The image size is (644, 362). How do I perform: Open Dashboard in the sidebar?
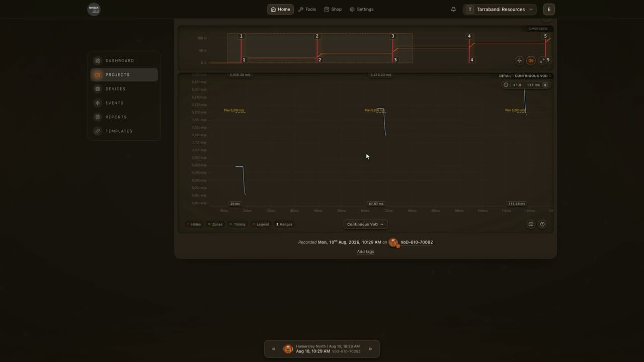pos(124,61)
